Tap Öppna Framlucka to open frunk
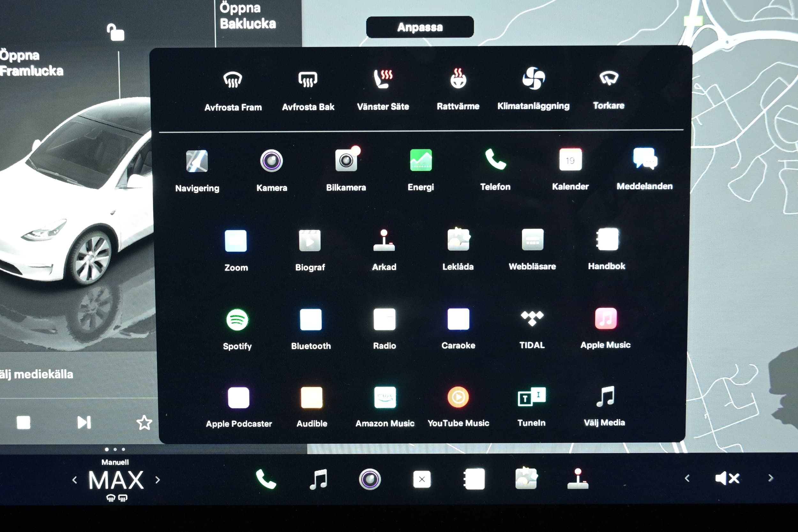798x532 pixels. tap(31, 63)
